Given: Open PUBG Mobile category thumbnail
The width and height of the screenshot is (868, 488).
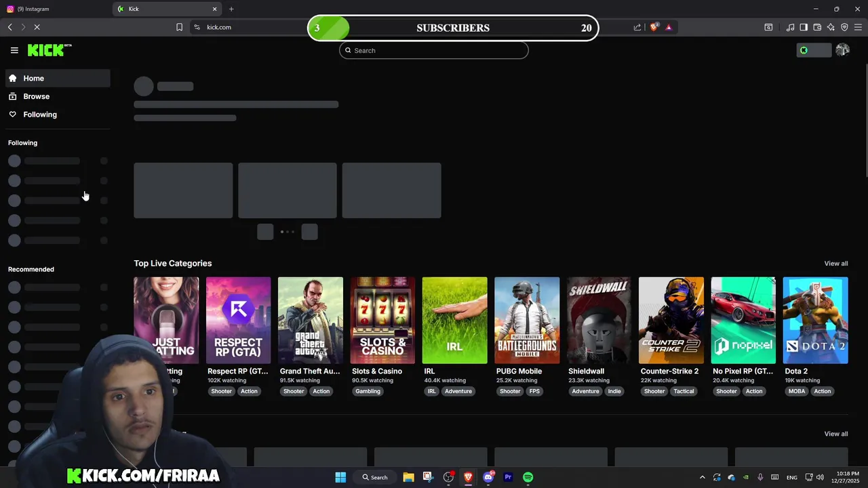Looking at the screenshot, I should coord(527,320).
